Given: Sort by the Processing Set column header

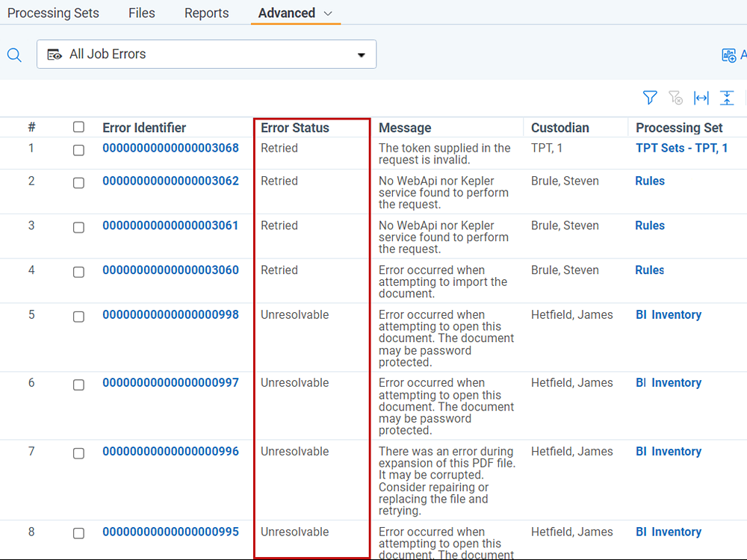Looking at the screenshot, I should [x=679, y=128].
